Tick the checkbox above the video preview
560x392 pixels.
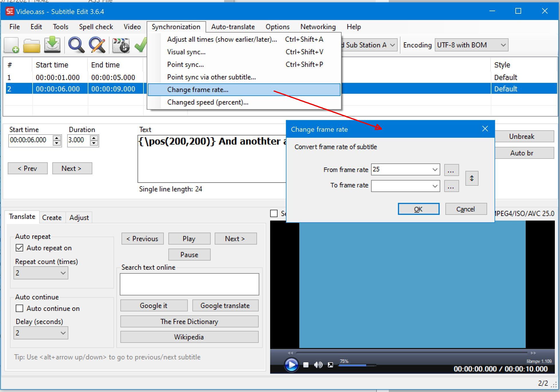click(x=274, y=213)
